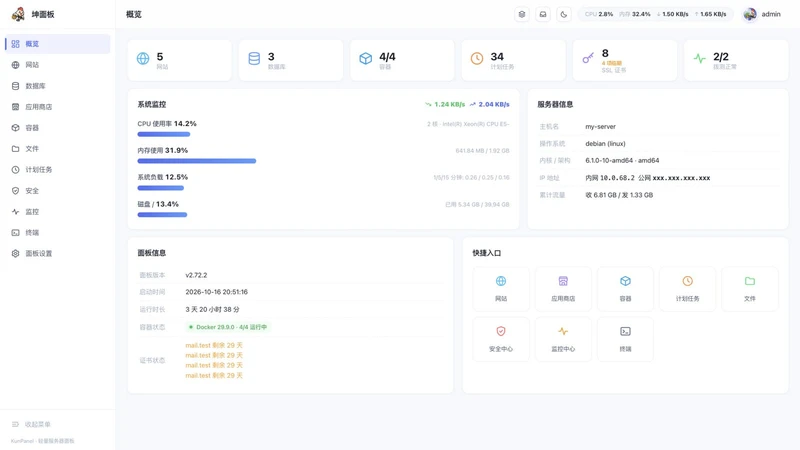Open the 网站 quick entry tile
Viewport: 800px width, 450px height.
(x=501, y=289)
